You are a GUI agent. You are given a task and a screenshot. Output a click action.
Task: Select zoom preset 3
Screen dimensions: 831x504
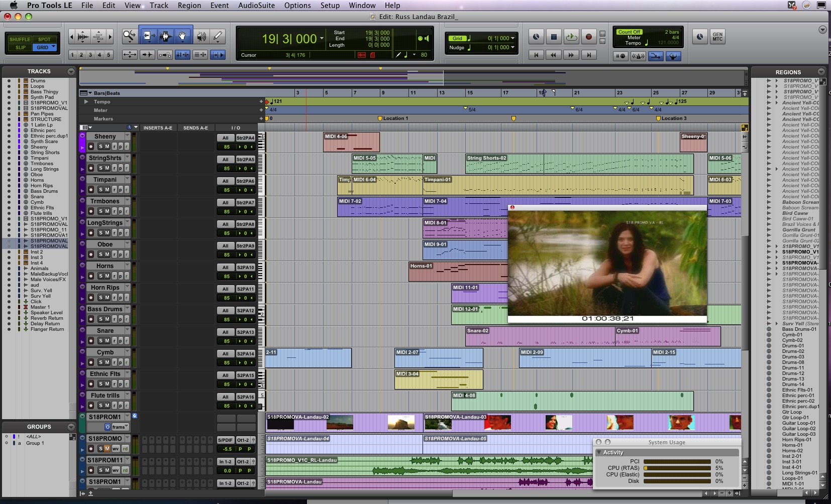pos(90,55)
